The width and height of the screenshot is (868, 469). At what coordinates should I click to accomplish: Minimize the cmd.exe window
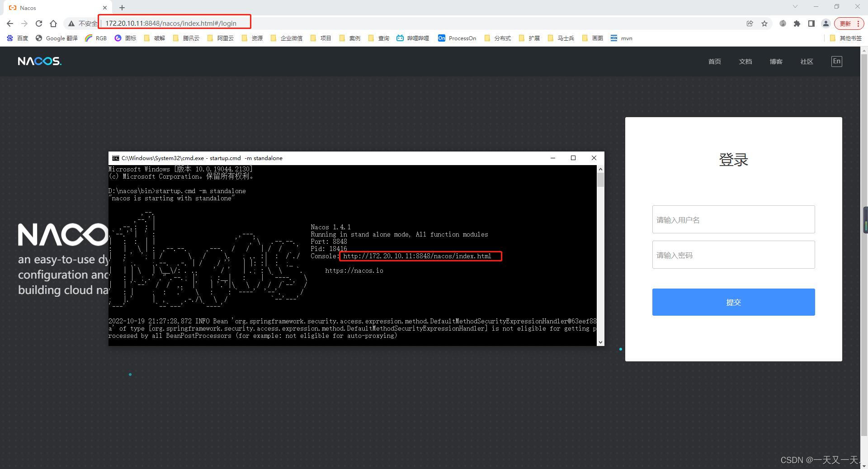coord(552,158)
